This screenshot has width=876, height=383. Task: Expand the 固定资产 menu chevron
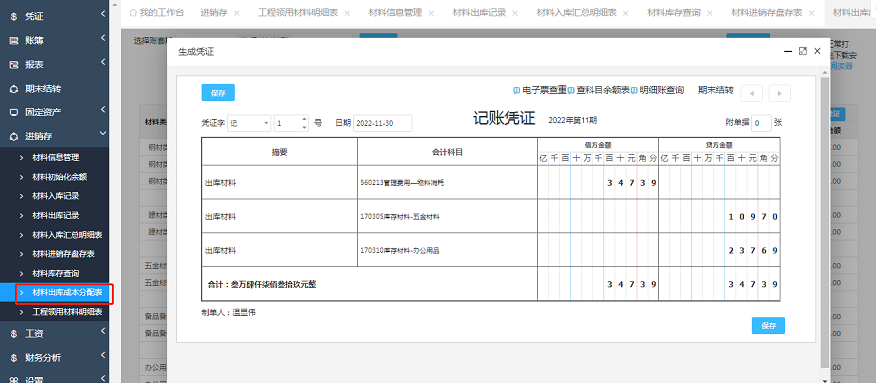pos(103,109)
